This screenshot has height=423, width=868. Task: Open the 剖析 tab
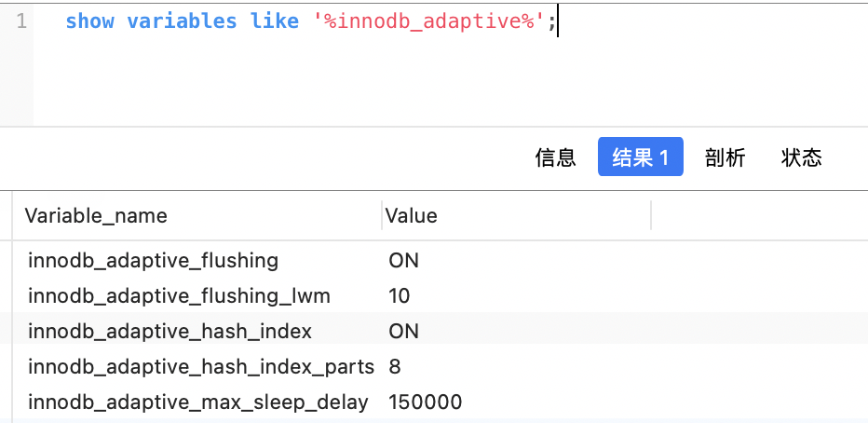(x=725, y=157)
